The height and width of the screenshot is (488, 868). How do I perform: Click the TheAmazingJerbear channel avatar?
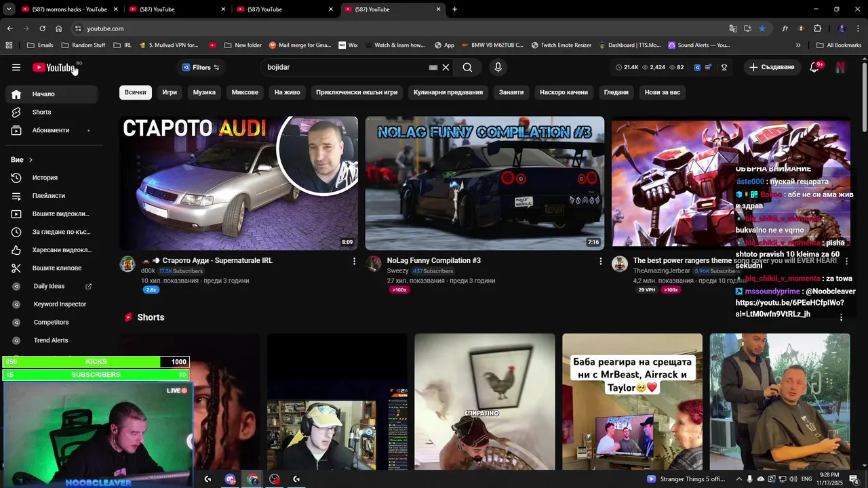[x=620, y=264]
